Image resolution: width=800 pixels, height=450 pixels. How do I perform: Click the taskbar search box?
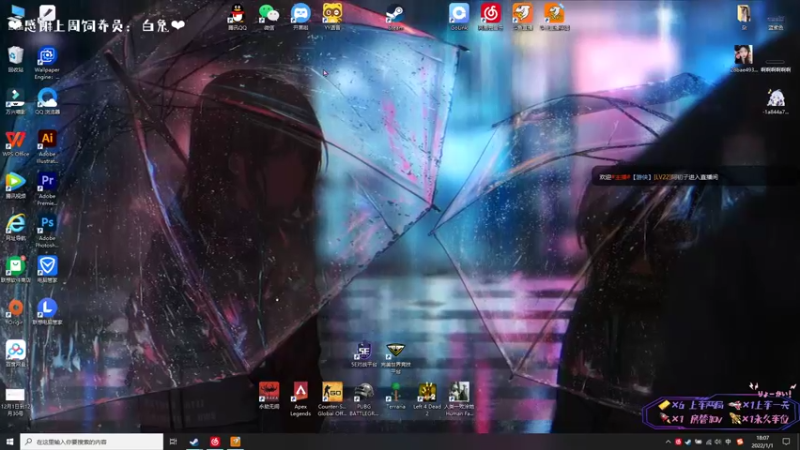pyautogui.click(x=92, y=441)
